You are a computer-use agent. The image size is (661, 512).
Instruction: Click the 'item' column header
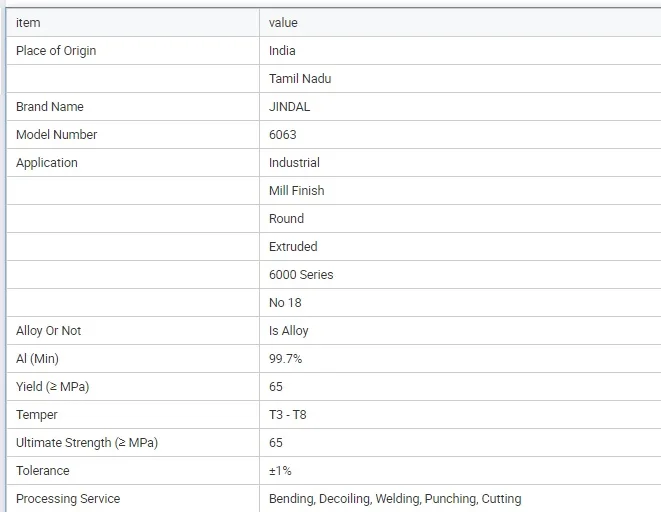click(28, 22)
